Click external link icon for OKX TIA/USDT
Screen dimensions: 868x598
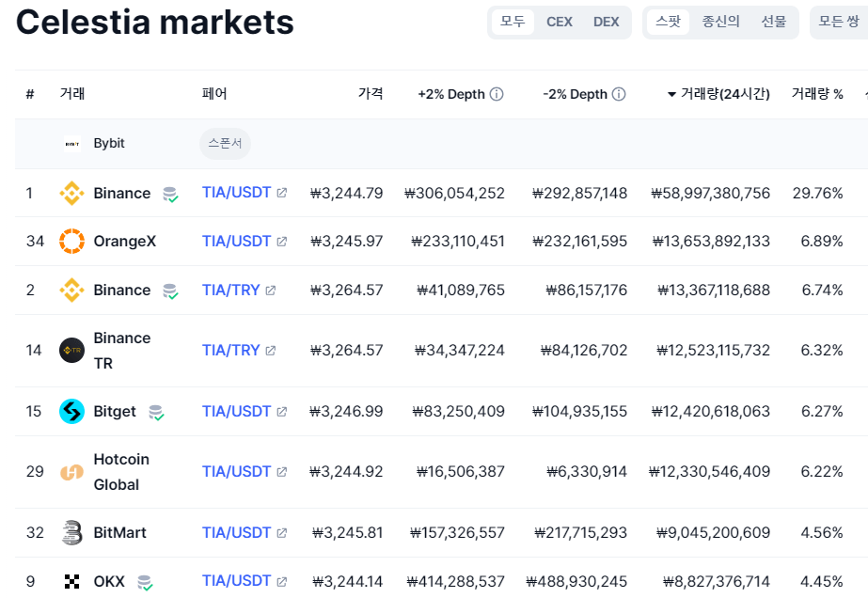tap(282, 581)
